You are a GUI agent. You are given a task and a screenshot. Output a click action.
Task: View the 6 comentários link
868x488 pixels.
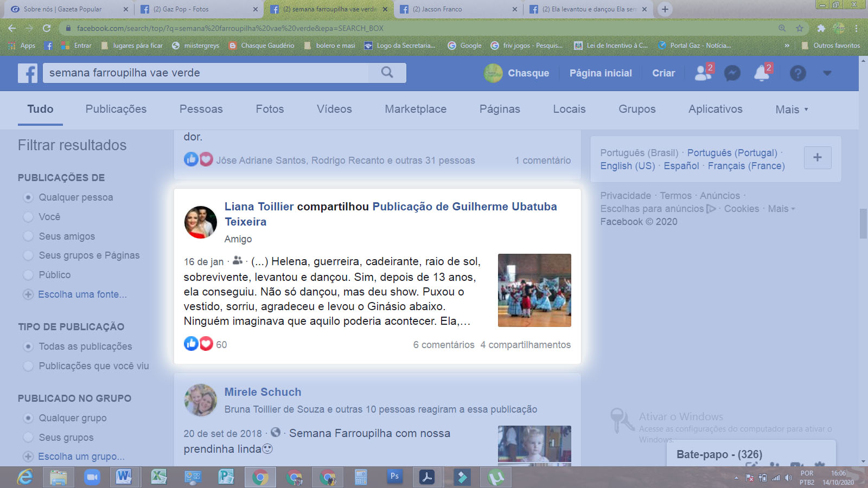[x=444, y=345]
